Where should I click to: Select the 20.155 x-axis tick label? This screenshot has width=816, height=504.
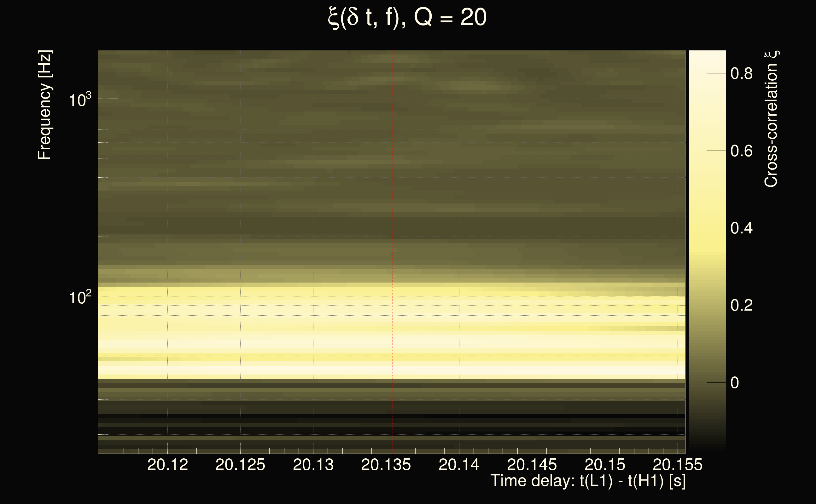click(677, 465)
